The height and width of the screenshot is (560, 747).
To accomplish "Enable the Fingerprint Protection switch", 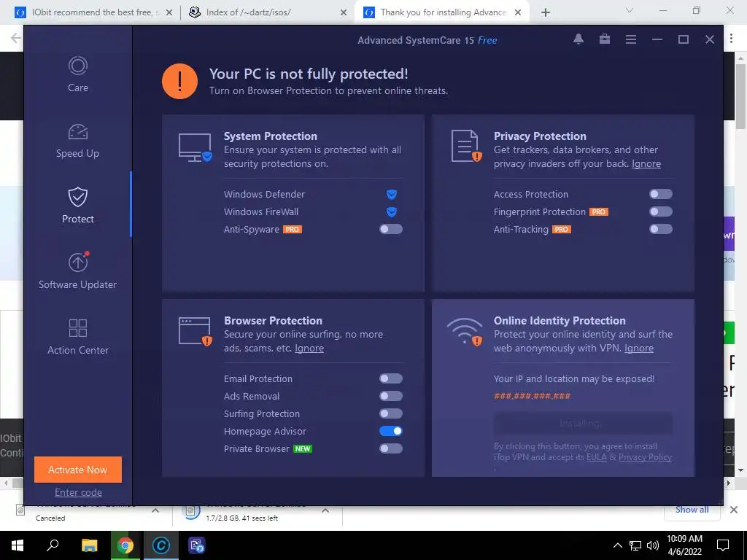I will click(x=661, y=211).
